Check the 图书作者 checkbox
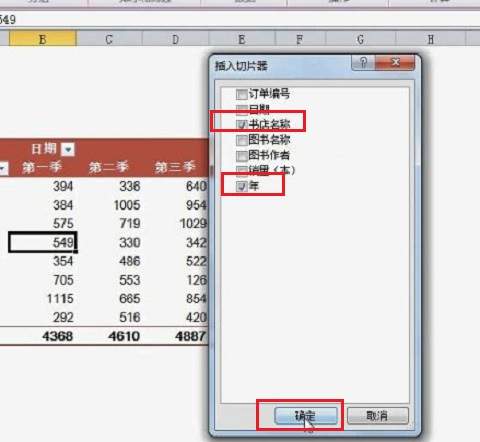 [242, 155]
